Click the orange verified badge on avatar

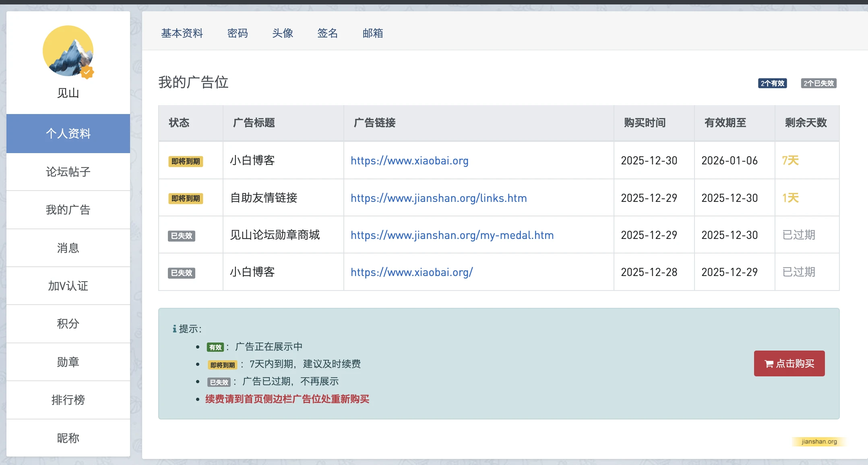pyautogui.click(x=87, y=73)
